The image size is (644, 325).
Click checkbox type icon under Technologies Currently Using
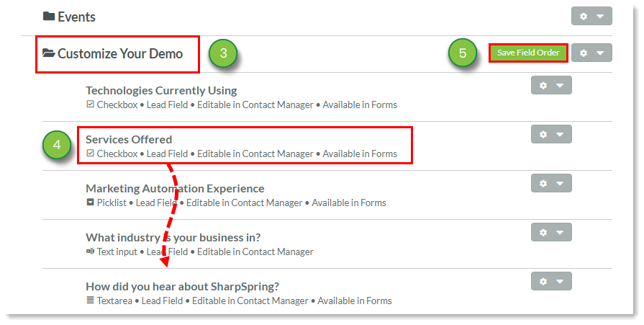point(91,104)
